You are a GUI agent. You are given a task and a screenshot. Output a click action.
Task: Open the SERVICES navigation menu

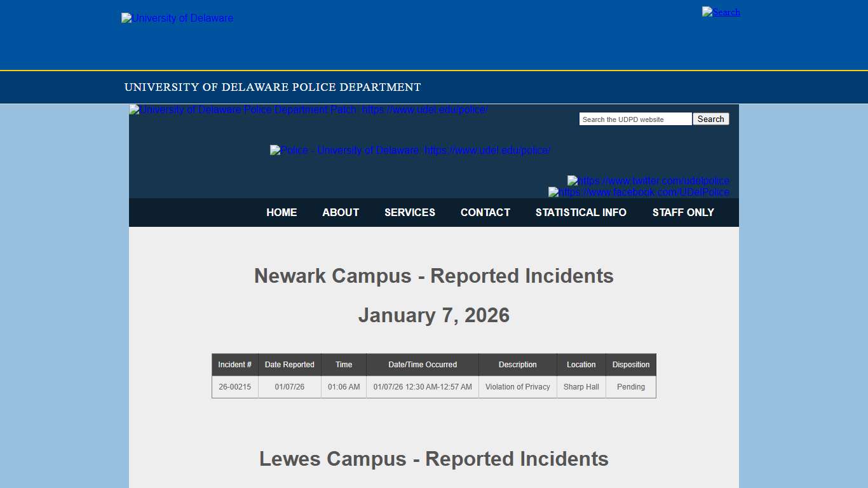(410, 212)
